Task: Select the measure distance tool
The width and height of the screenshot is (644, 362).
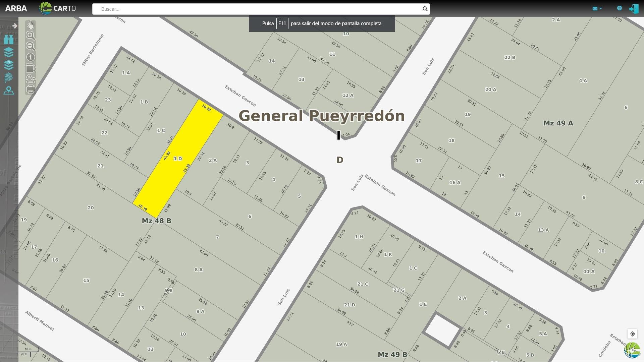Action: 31,79
